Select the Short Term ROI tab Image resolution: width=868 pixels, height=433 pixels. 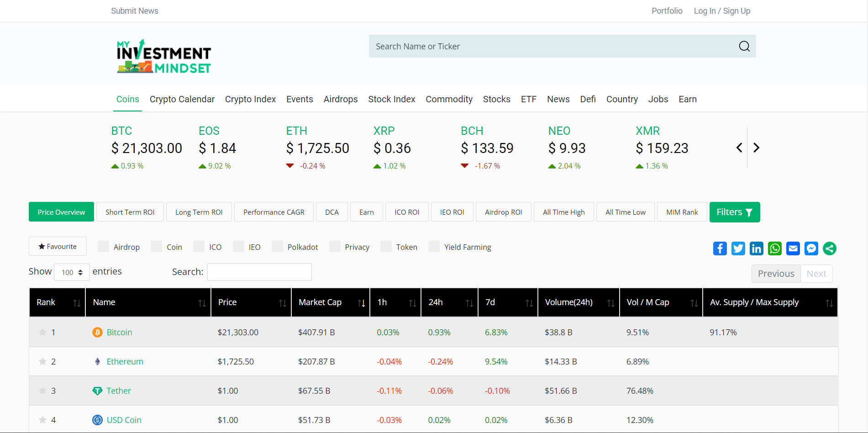(x=130, y=212)
